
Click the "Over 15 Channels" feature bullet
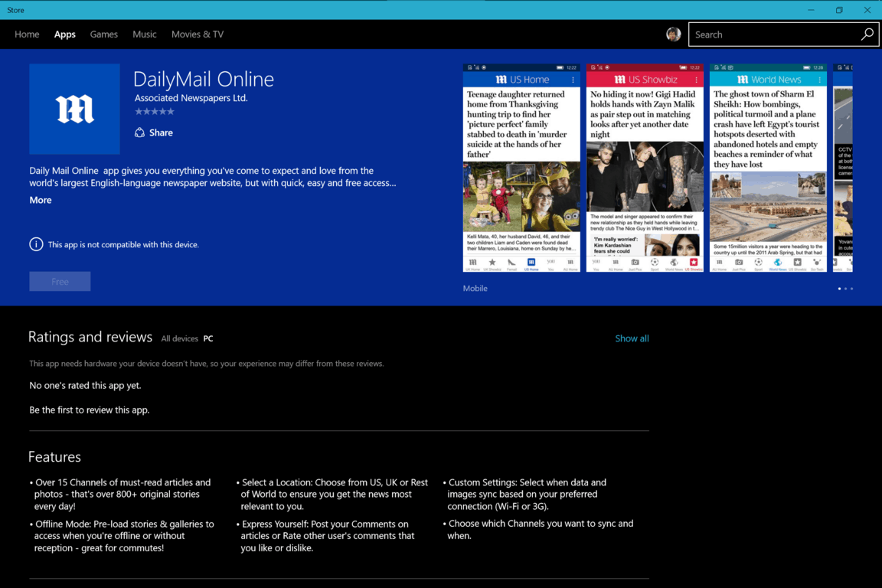coord(120,494)
